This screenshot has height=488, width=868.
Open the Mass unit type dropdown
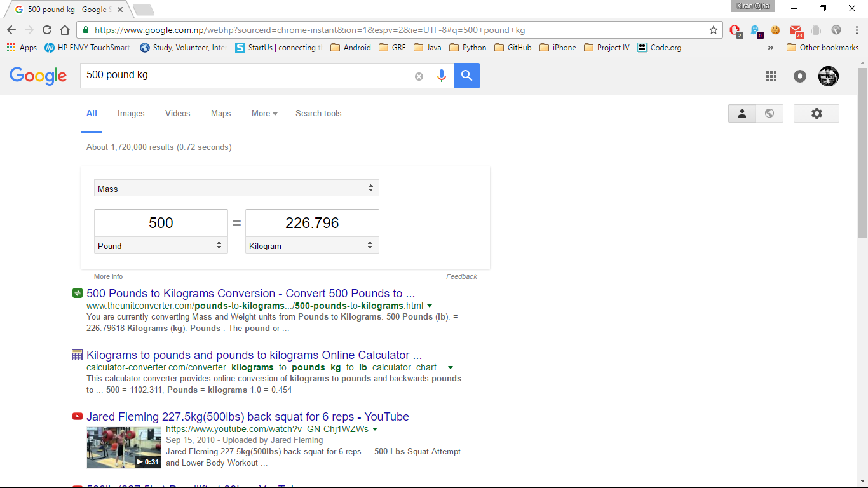pyautogui.click(x=236, y=188)
